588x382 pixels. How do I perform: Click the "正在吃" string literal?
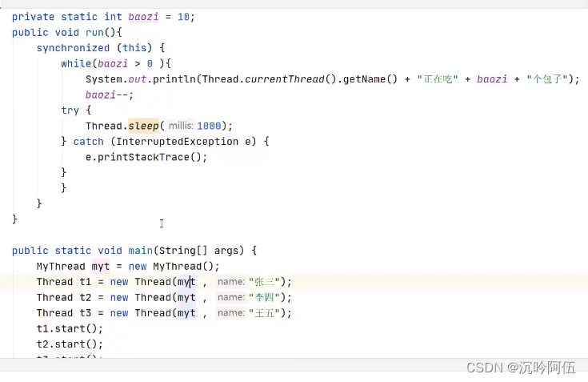pyautogui.click(x=438, y=79)
